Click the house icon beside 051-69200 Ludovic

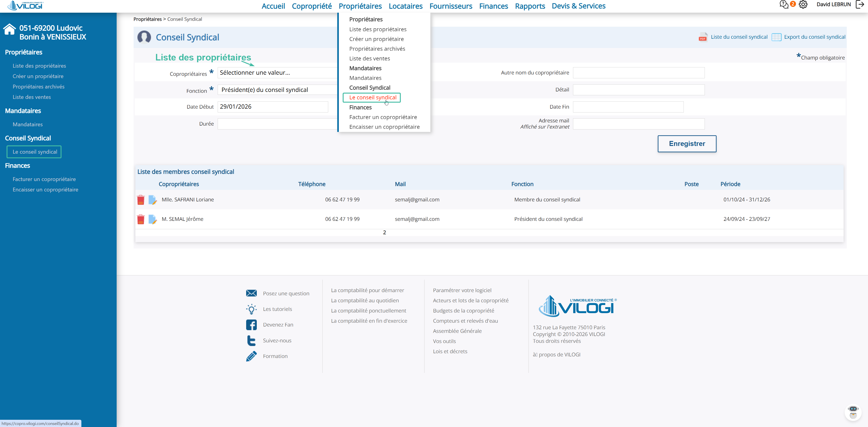tap(9, 29)
